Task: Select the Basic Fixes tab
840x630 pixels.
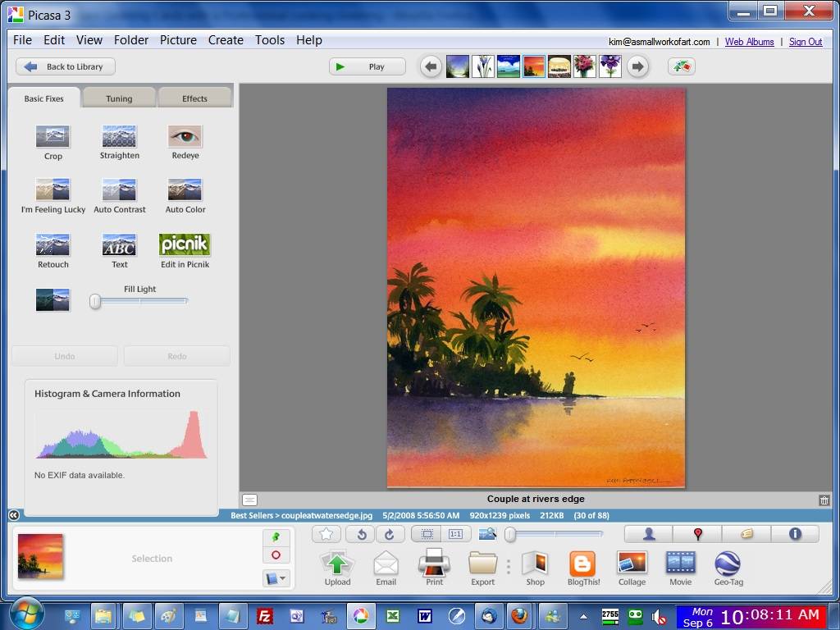Action: point(44,98)
